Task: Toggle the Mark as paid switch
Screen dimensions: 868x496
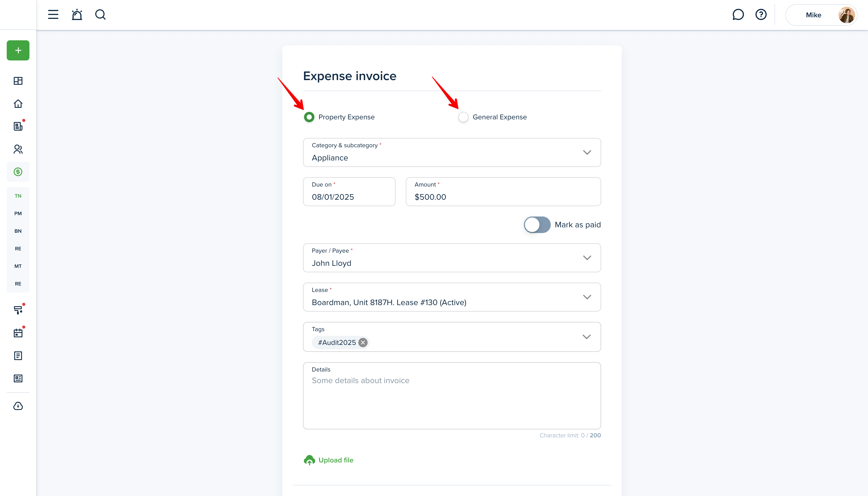Action: 537,225
